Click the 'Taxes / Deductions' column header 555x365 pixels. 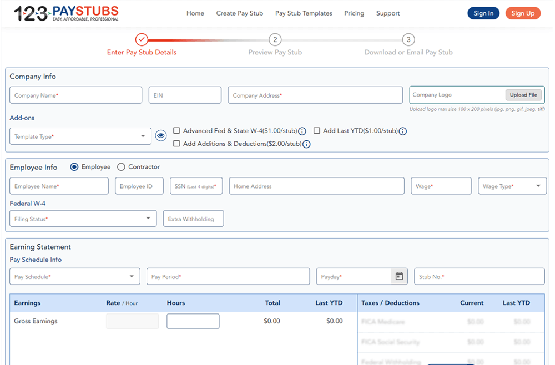tap(390, 303)
